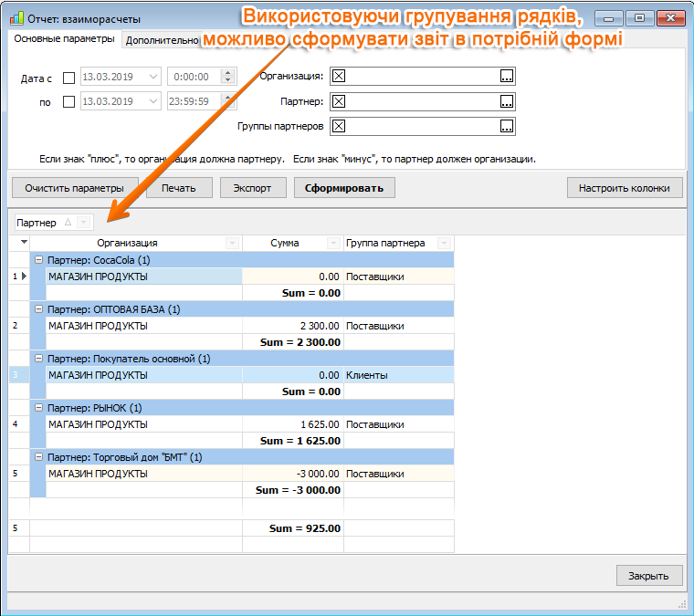This screenshot has height=616, width=694.
Task: Select the -3 000.00 sum cell
Action: pos(293,474)
